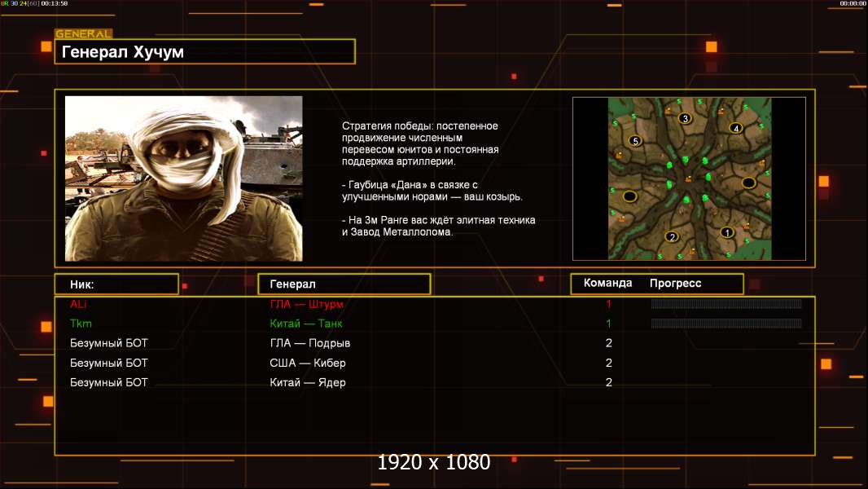This screenshot has height=489, width=868.
Task: Click the 'На 3м Ранге' tip line
Action: click(438, 226)
